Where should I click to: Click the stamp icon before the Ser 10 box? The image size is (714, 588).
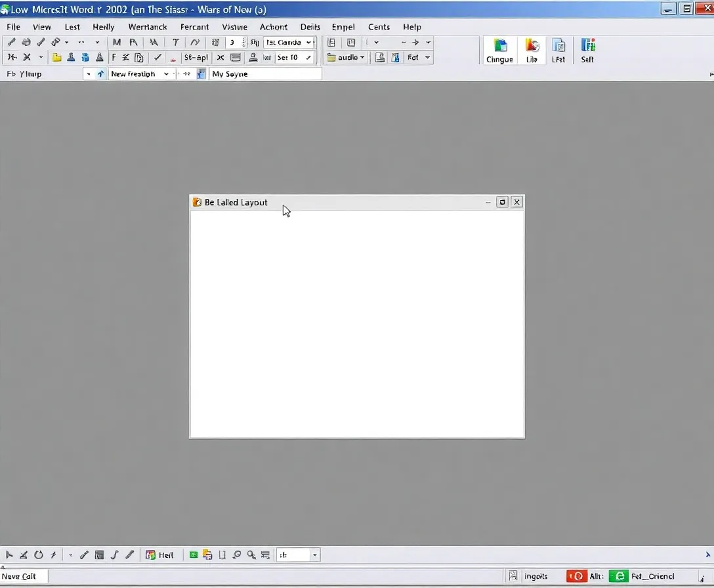tap(253, 57)
